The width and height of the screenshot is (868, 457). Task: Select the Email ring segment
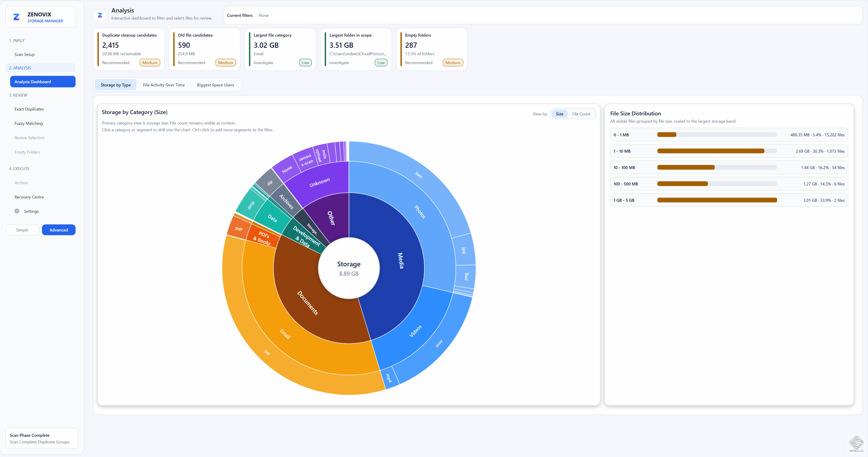[x=285, y=333]
